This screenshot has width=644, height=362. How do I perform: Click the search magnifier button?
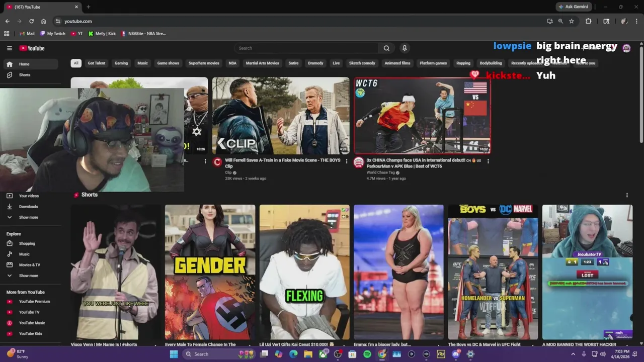pyautogui.click(x=386, y=48)
